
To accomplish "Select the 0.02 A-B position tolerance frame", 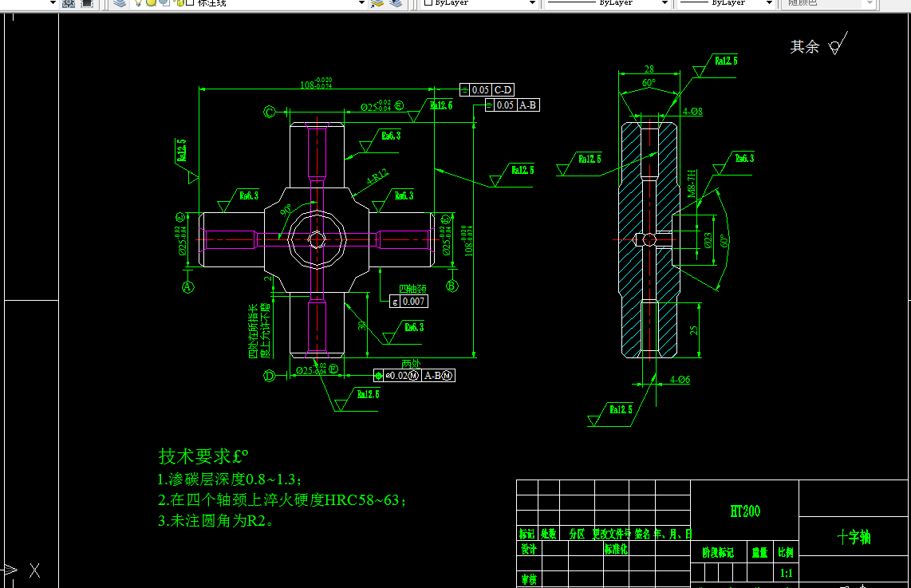I will pos(414,375).
